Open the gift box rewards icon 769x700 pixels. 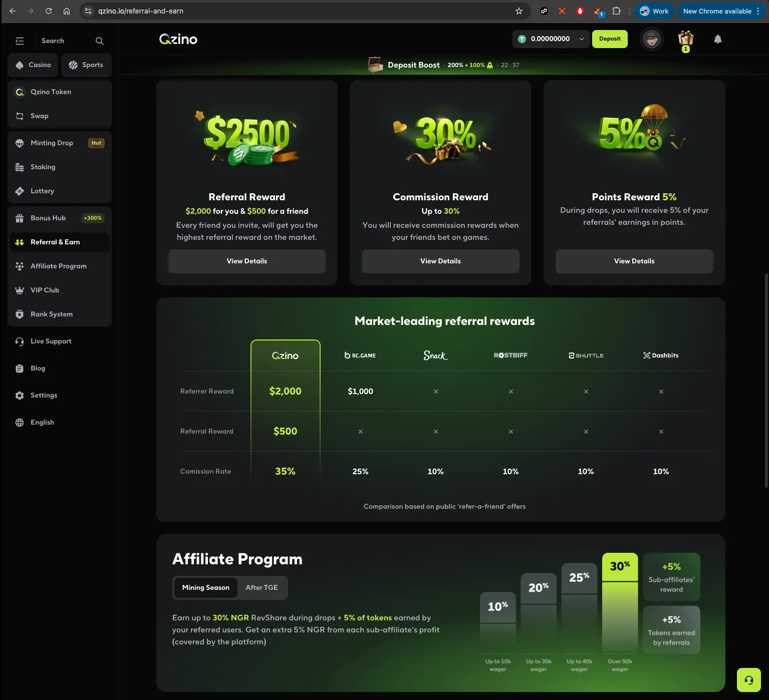(686, 39)
